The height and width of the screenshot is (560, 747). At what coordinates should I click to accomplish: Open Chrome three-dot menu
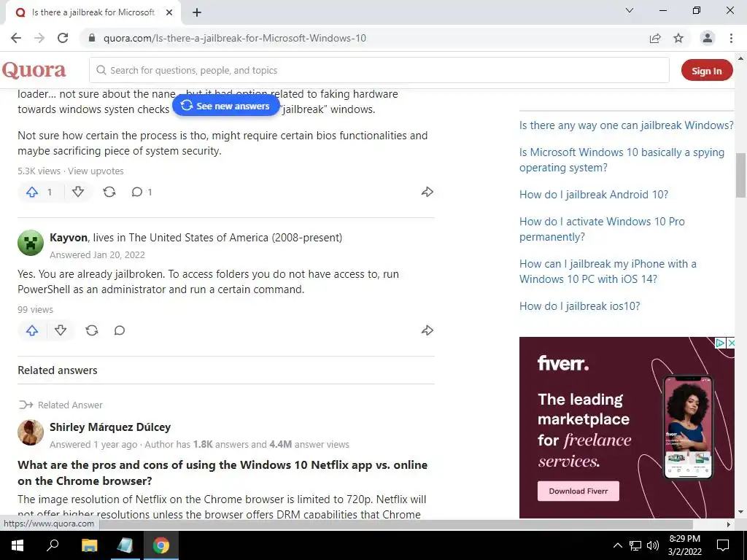731,38
